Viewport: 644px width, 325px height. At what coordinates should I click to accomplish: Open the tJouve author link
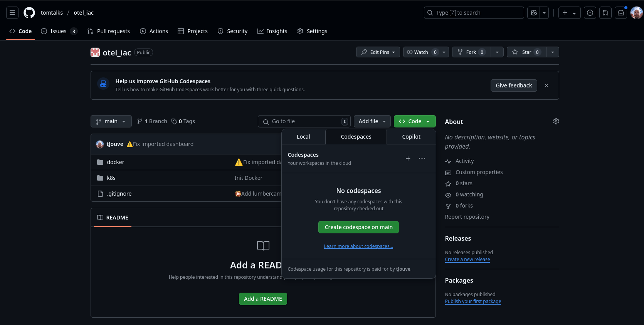tap(115, 144)
